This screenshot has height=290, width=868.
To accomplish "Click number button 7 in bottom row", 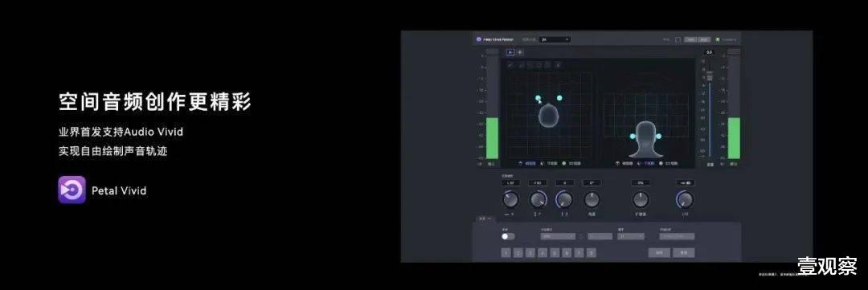I will [579, 253].
